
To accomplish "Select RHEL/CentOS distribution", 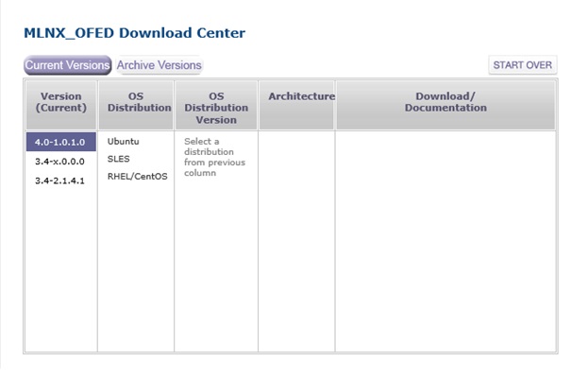I will point(138,177).
